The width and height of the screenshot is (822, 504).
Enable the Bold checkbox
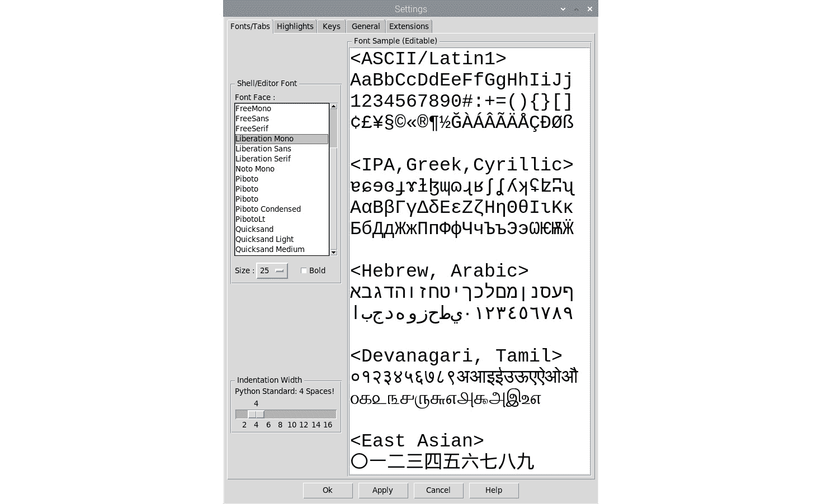pyautogui.click(x=304, y=270)
